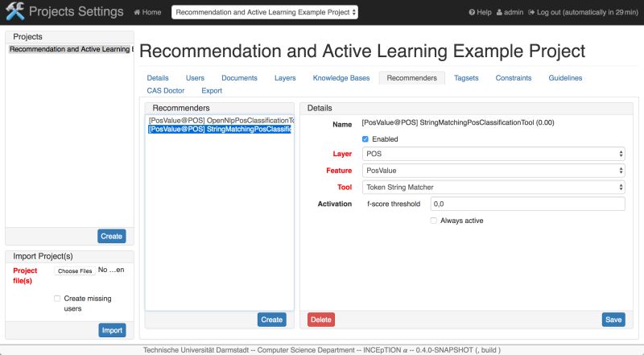Click the Projects Settings tools icon
Screen dimensions: 644x355
15,11
